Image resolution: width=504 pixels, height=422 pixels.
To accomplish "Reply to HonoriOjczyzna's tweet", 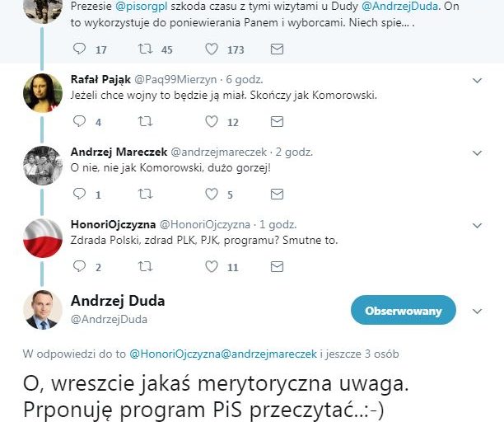I will click(79, 266).
